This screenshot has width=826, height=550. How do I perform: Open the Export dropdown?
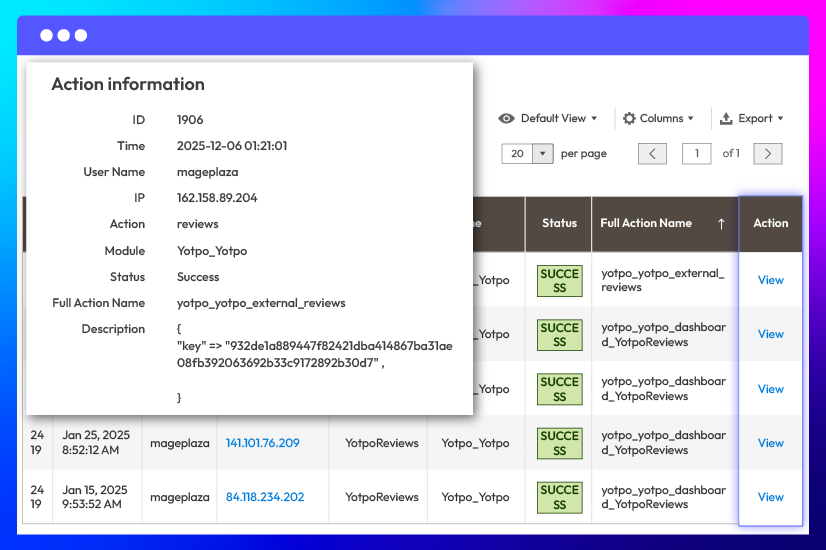tap(752, 119)
